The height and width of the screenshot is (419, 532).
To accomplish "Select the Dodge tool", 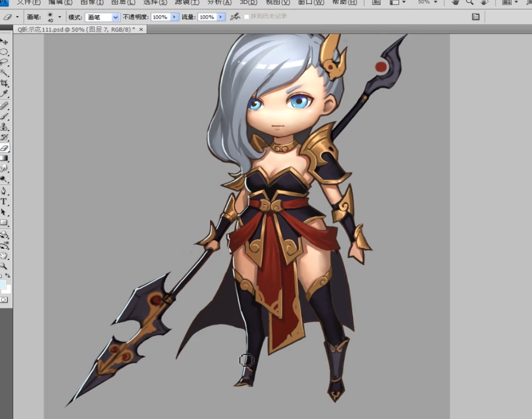I will 4,179.
